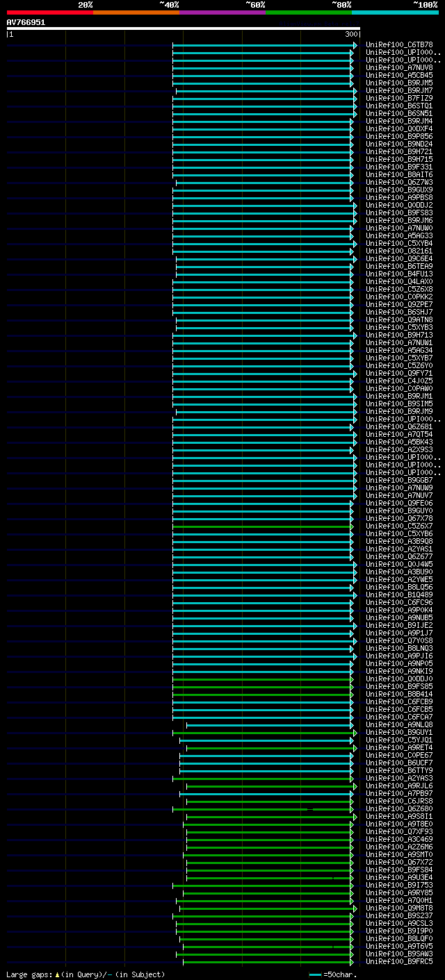Select label UniRef100_Q0DDJ2

pyautogui.click(x=399, y=206)
